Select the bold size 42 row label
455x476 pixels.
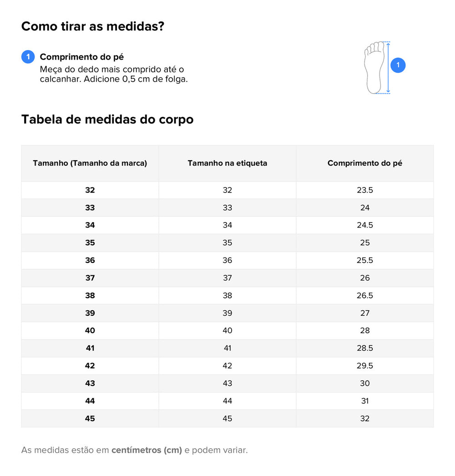[x=90, y=366]
